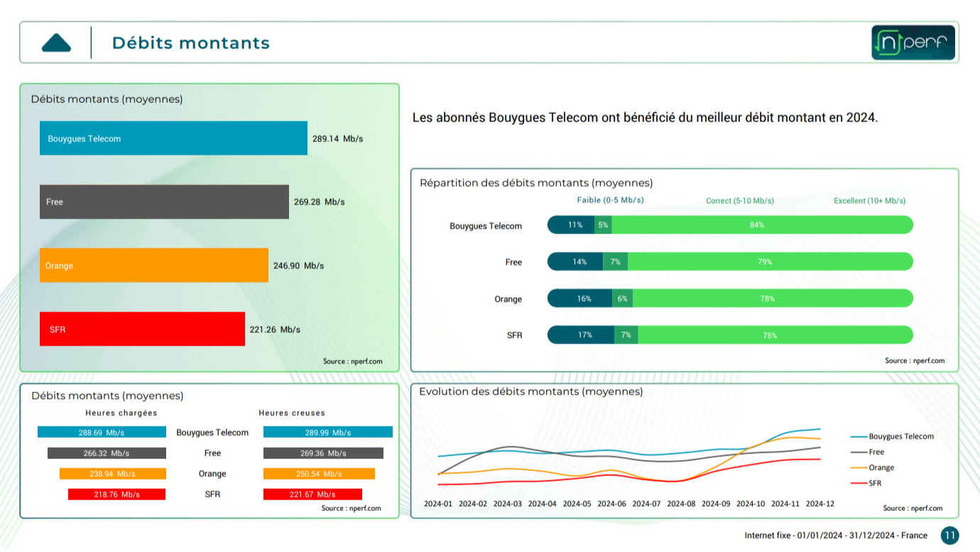The image size is (980, 552).
Task: Click the Orange 246.90 Mb/s bar
Action: pyautogui.click(x=154, y=265)
